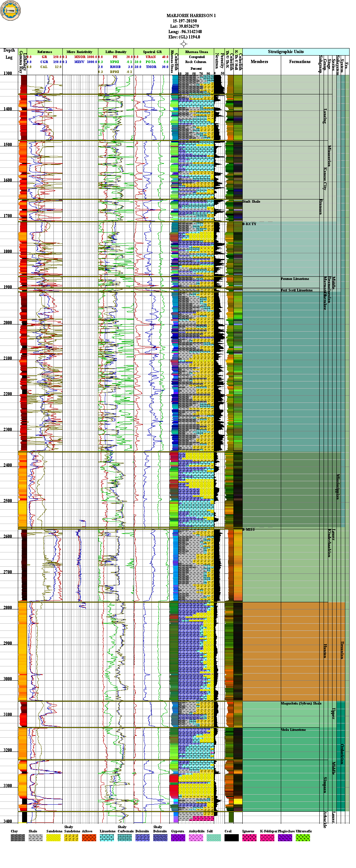Click the Viola Limestone formation label

(x=293, y=730)
